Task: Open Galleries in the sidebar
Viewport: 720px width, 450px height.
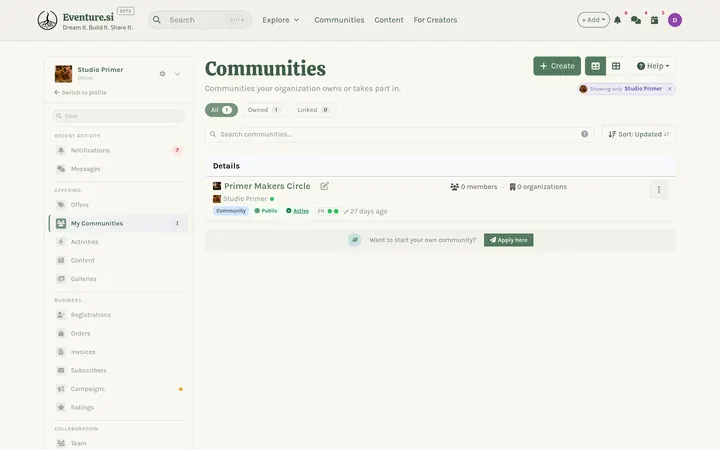Action: [x=118, y=279]
